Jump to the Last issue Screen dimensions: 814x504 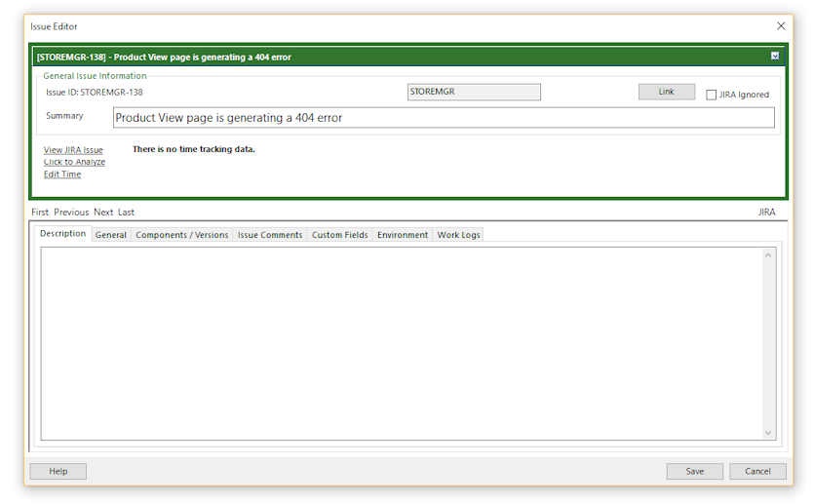coord(126,213)
